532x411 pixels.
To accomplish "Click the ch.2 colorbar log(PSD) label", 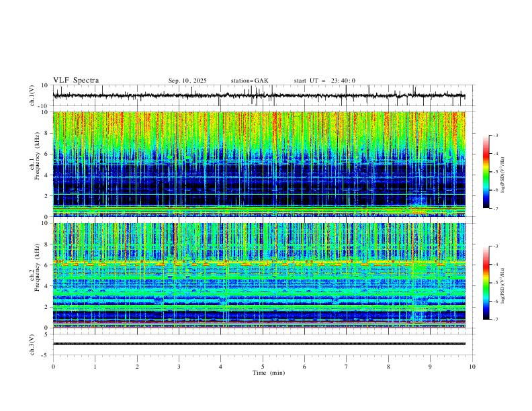I will (502, 286).
